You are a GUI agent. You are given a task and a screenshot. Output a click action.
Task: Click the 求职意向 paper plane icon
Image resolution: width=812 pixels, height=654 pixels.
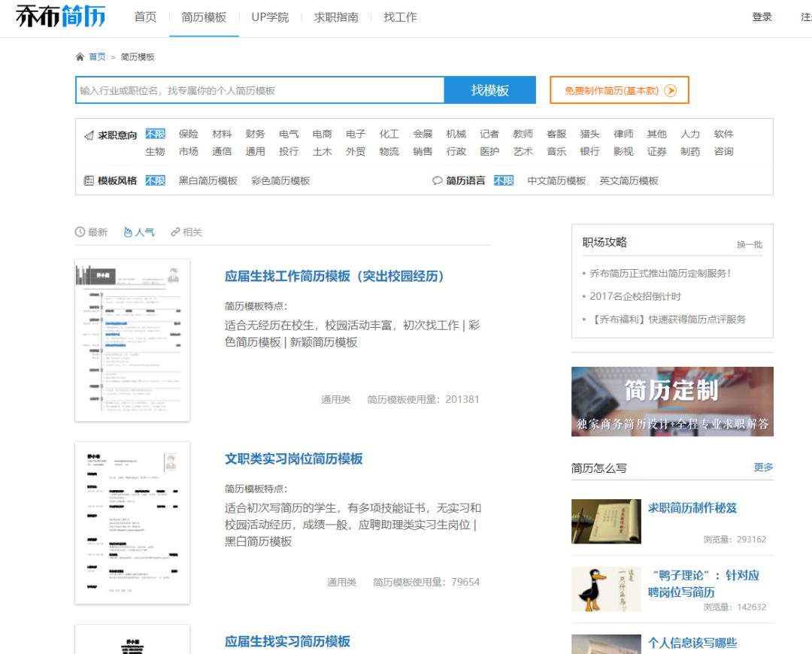coord(89,135)
